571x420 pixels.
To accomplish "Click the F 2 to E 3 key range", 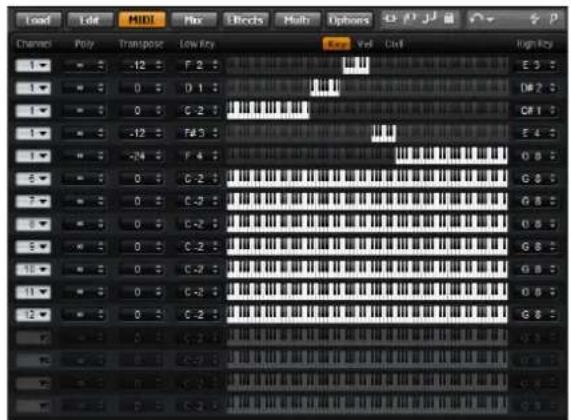I will (x=356, y=66).
